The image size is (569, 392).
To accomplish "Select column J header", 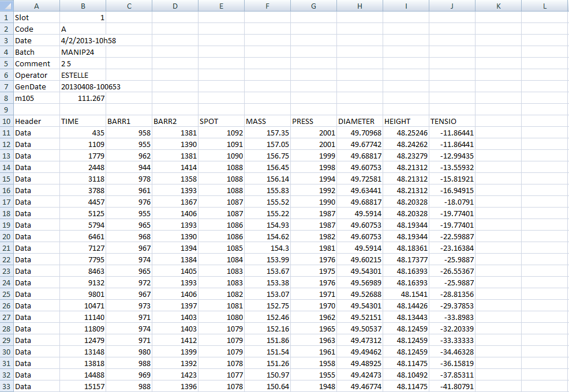I will [452, 6].
